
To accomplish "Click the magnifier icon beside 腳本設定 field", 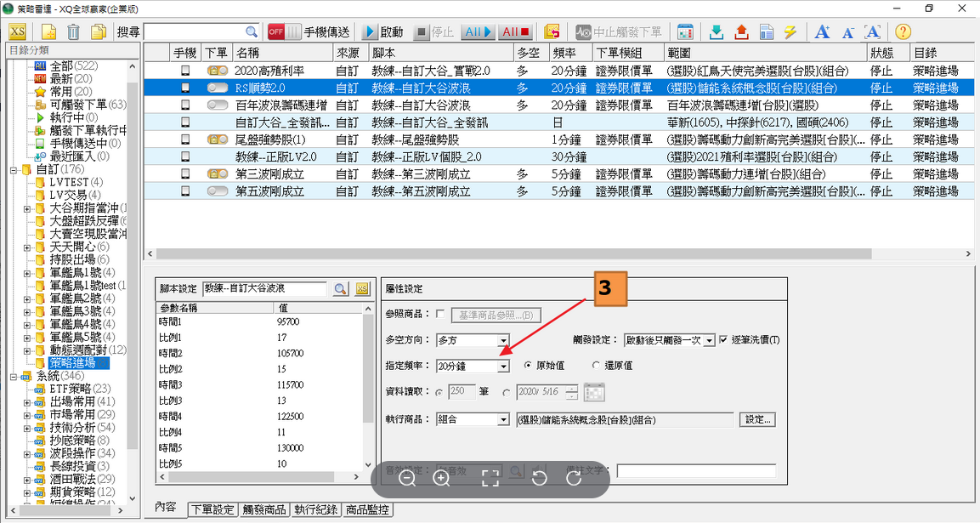I will click(341, 289).
